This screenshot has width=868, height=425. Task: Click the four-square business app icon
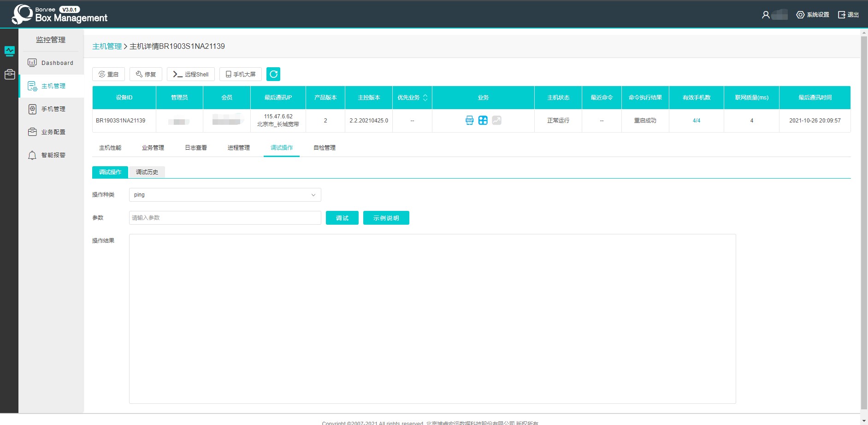pos(483,120)
